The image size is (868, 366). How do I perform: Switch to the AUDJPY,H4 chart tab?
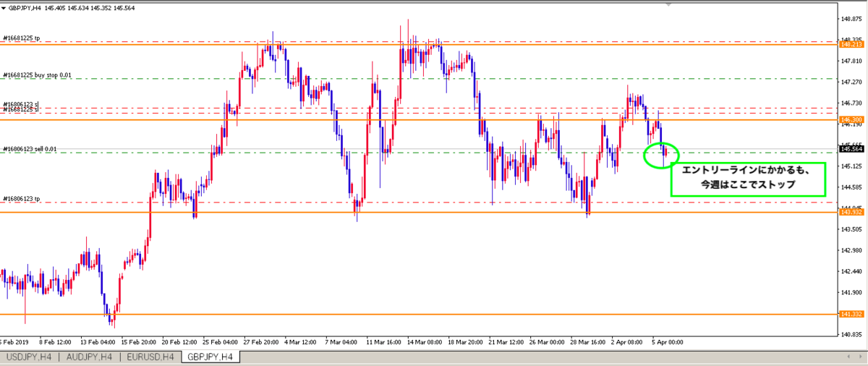pyautogui.click(x=90, y=357)
